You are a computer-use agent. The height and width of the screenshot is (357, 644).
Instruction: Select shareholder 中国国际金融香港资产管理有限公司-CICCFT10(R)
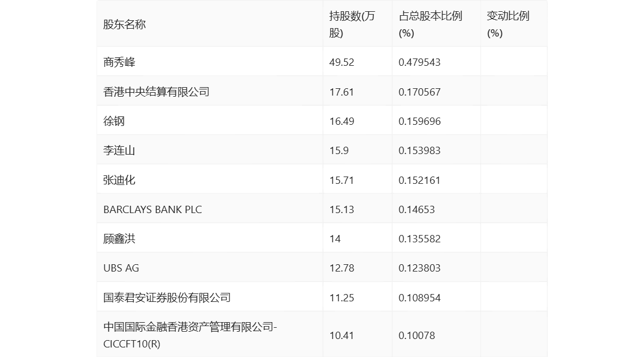(x=190, y=335)
